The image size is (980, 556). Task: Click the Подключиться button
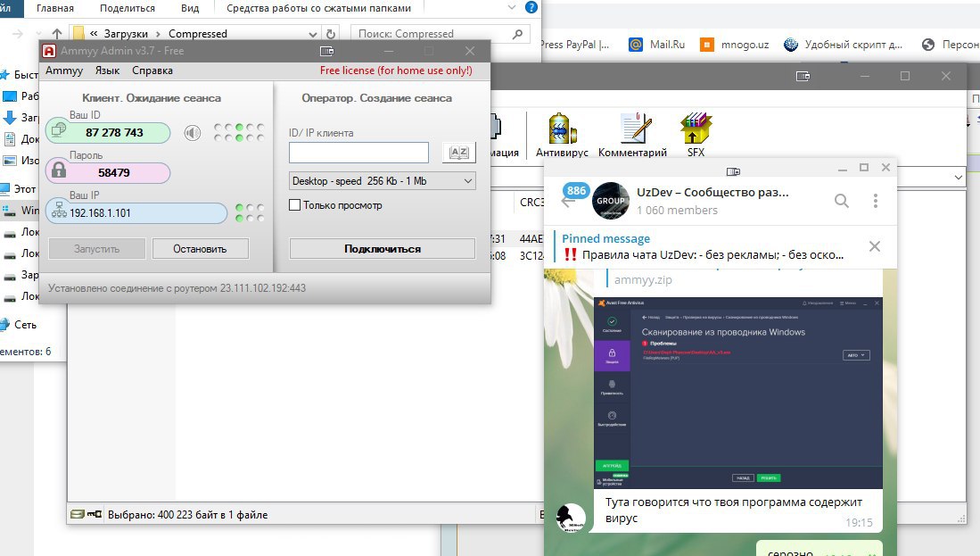(383, 249)
